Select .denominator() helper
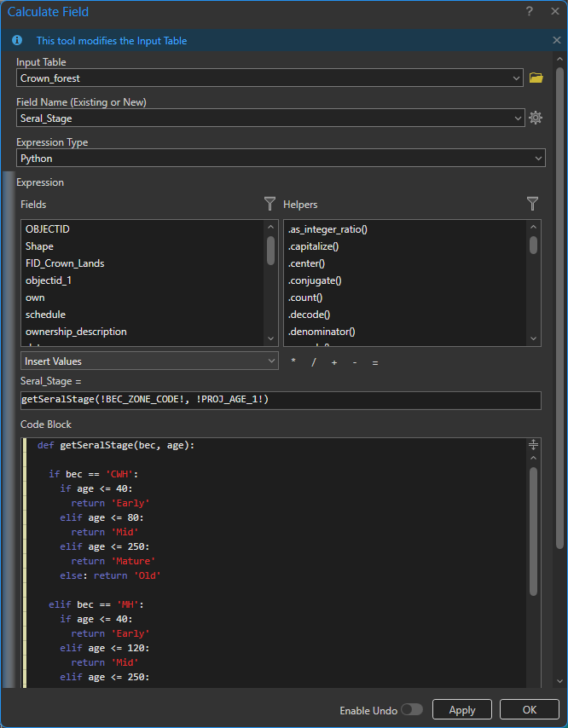 pos(405,332)
